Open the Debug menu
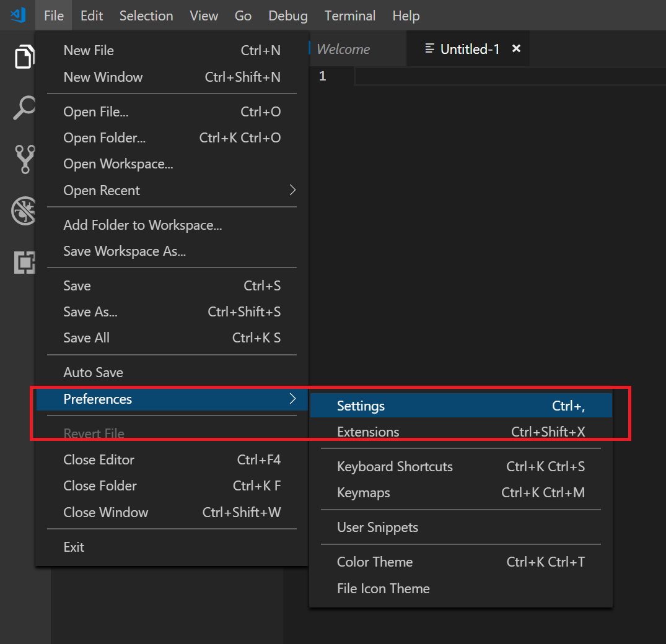Viewport: 666px width, 644px height. pyautogui.click(x=288, y=15)
